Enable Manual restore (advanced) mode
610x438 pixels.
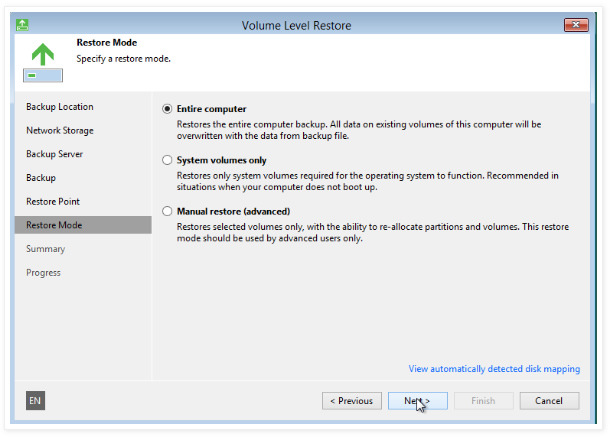167,212
